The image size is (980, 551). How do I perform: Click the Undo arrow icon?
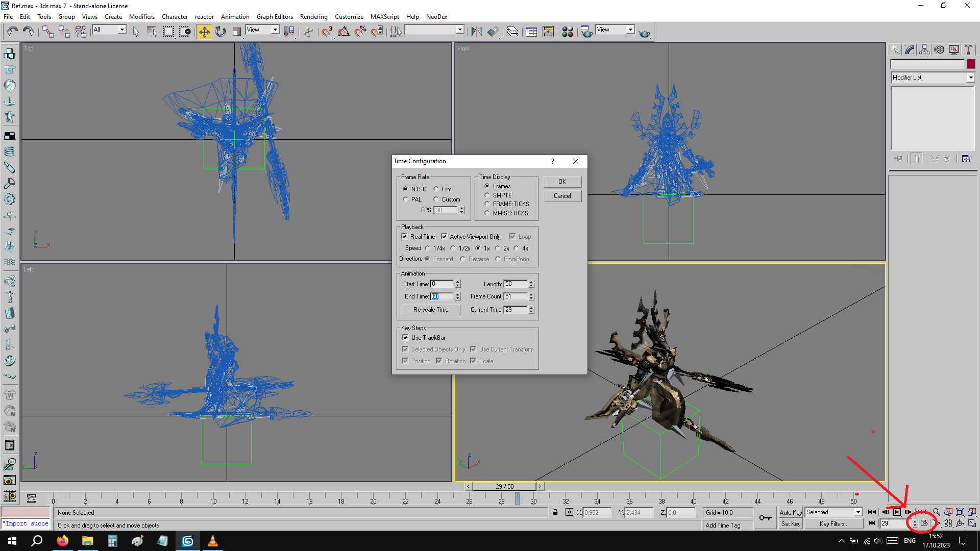pyautogui.click(x=12, y=32)
